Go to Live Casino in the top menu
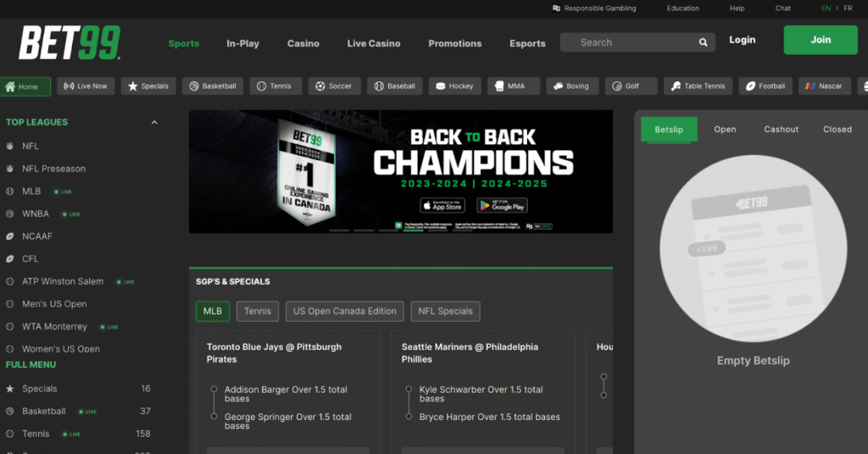 coord(374,44)
